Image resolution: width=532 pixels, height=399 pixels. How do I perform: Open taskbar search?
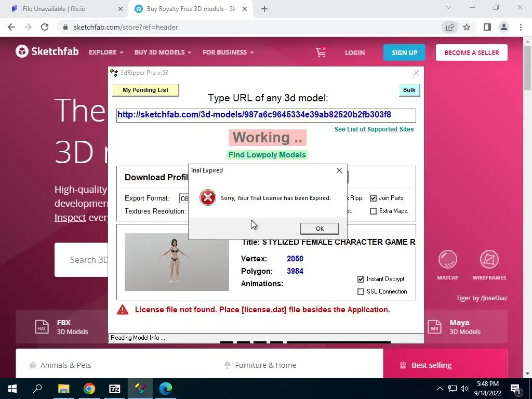[x=37, y=389]
